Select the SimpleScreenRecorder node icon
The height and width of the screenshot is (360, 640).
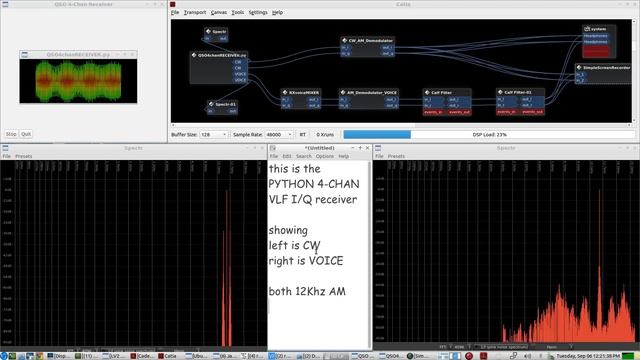pos(579,67)
